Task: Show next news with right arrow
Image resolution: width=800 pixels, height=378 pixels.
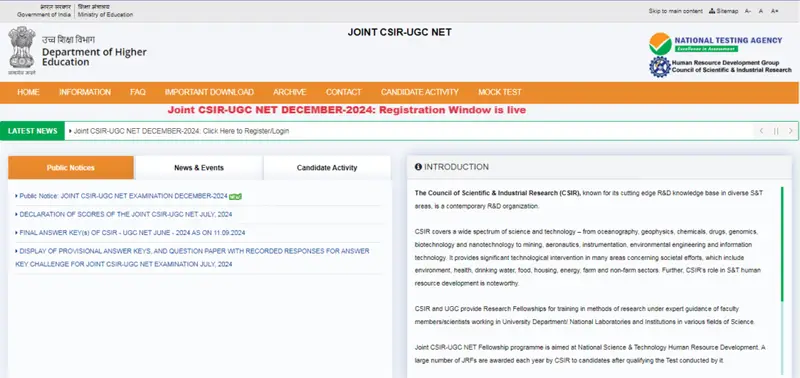Action: click(x=791, y=131)
